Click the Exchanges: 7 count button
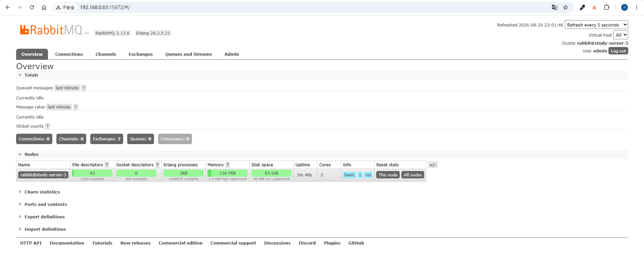 pyautogui.click(x=107, y=139)
